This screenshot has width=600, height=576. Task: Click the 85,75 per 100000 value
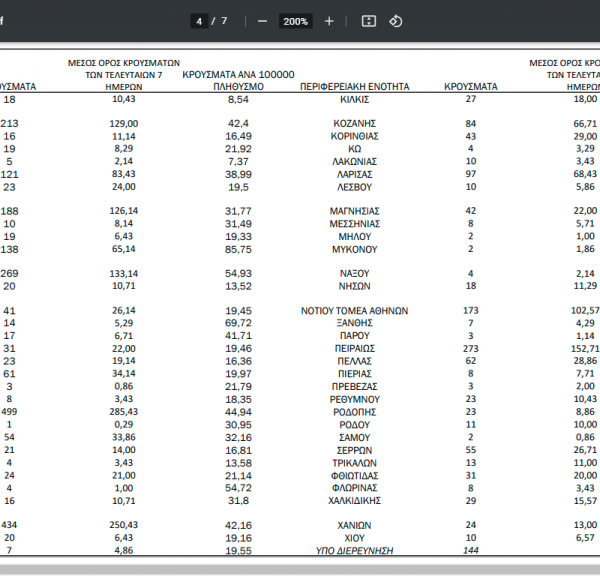pos(238,250)
